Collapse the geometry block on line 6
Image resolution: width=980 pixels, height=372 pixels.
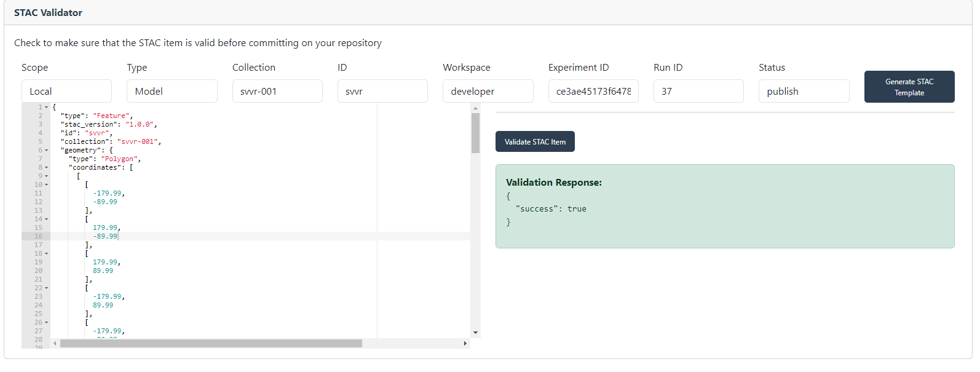(46, 151)
